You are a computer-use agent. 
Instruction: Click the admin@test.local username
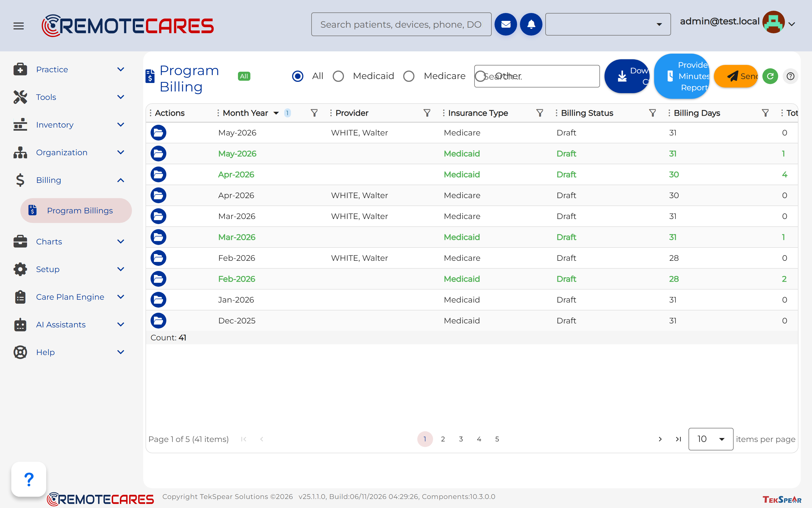coord(720,21)
